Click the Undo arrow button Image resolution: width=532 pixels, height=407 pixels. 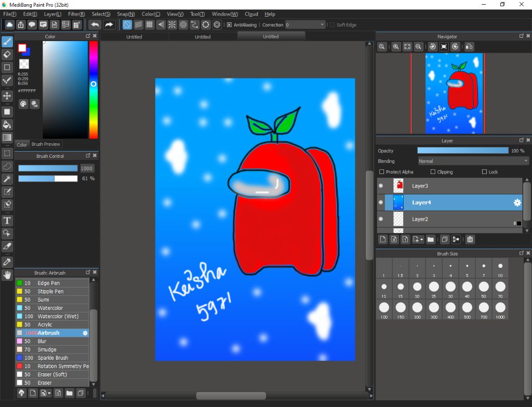click(96, 25)
